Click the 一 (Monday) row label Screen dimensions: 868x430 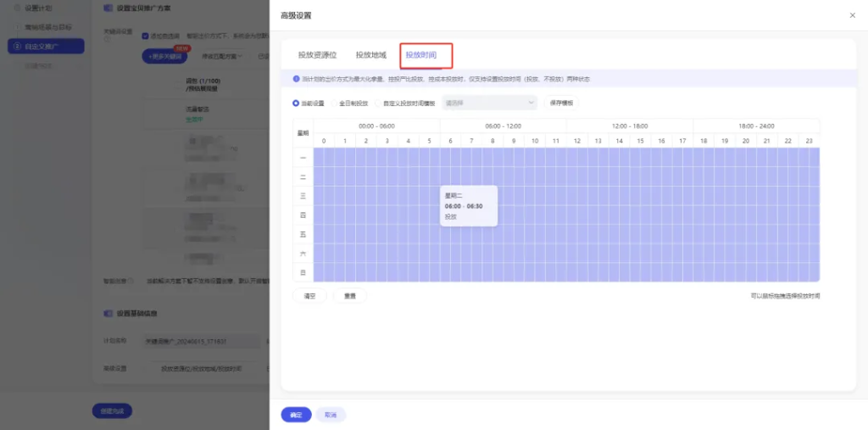[x=303, y=158]
